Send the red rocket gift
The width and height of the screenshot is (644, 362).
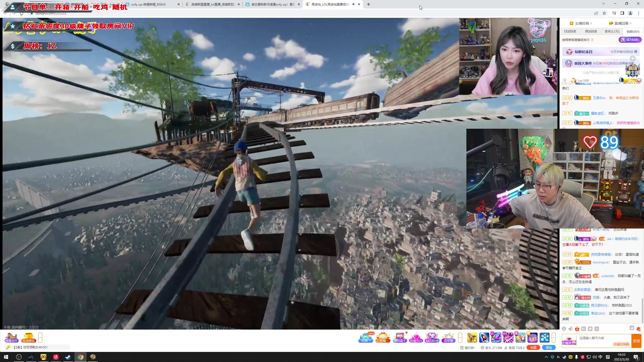(x=484, y=337)
